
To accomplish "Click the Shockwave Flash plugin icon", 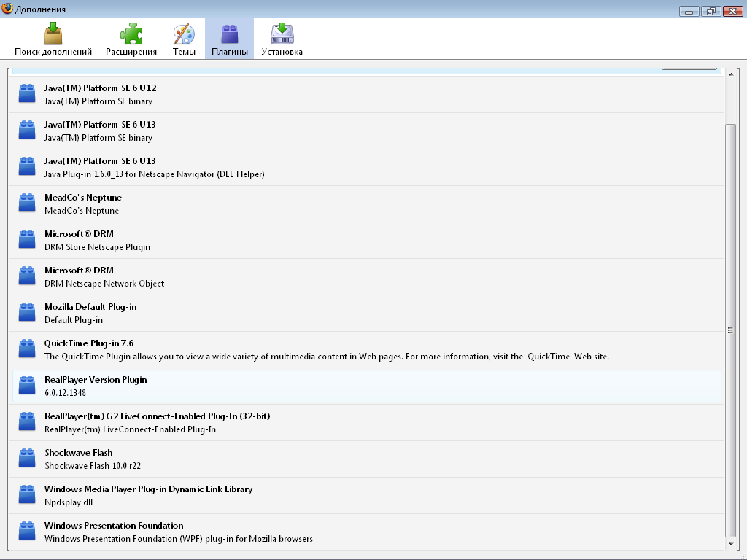I will click(27, 458).
